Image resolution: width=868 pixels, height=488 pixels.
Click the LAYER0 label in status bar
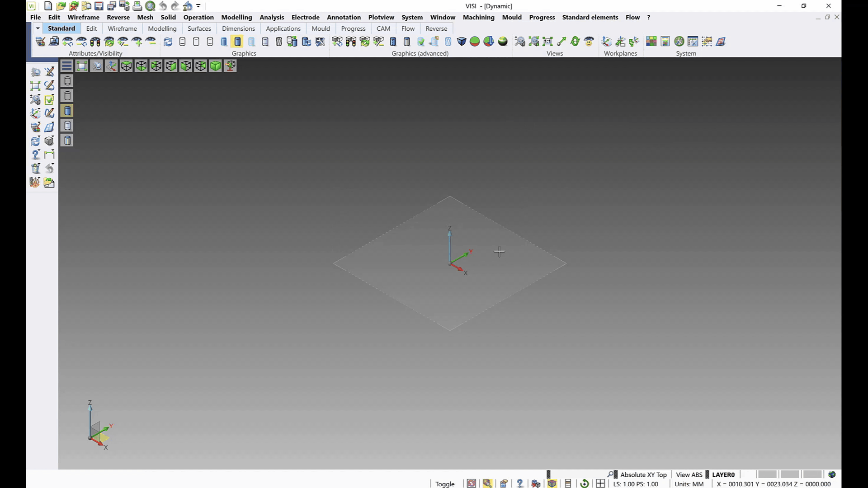click(x=723, y=474)
